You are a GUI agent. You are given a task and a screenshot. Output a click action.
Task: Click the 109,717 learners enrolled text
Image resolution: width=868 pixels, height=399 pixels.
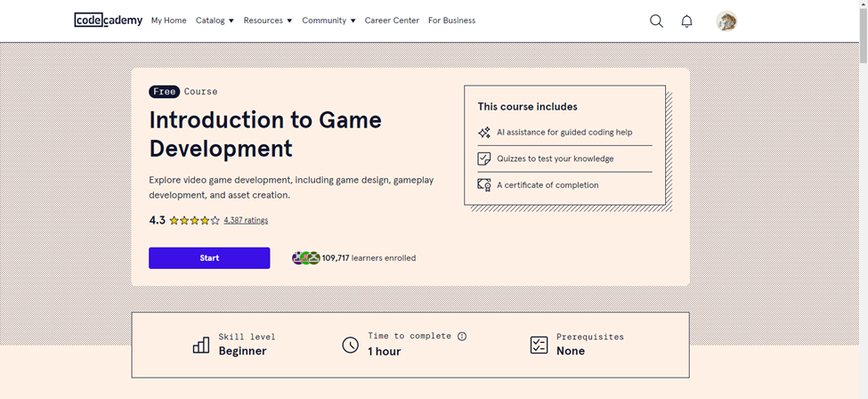click(369, 257)
